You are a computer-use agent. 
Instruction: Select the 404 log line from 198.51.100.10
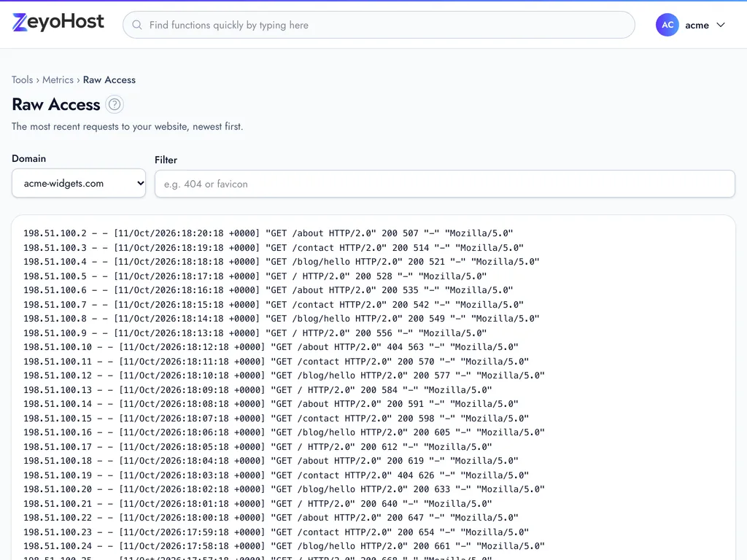point(271,347)
